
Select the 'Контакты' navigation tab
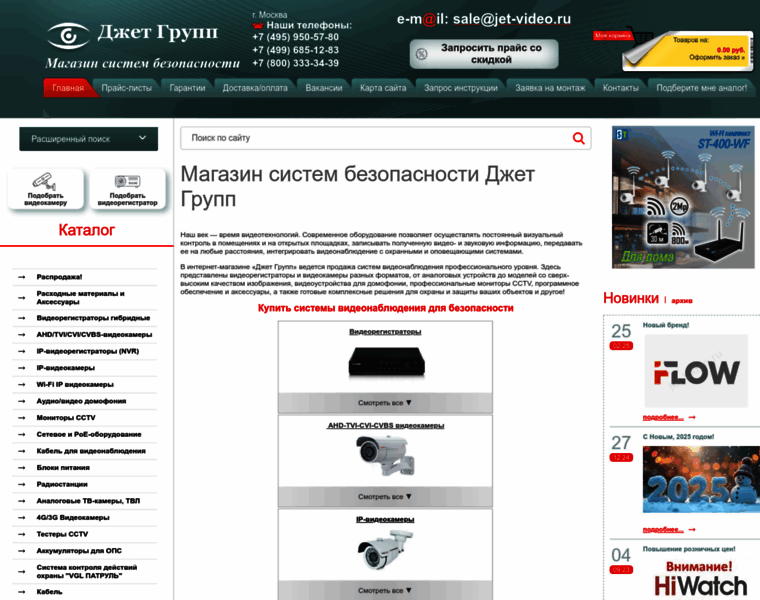[620, 88]
